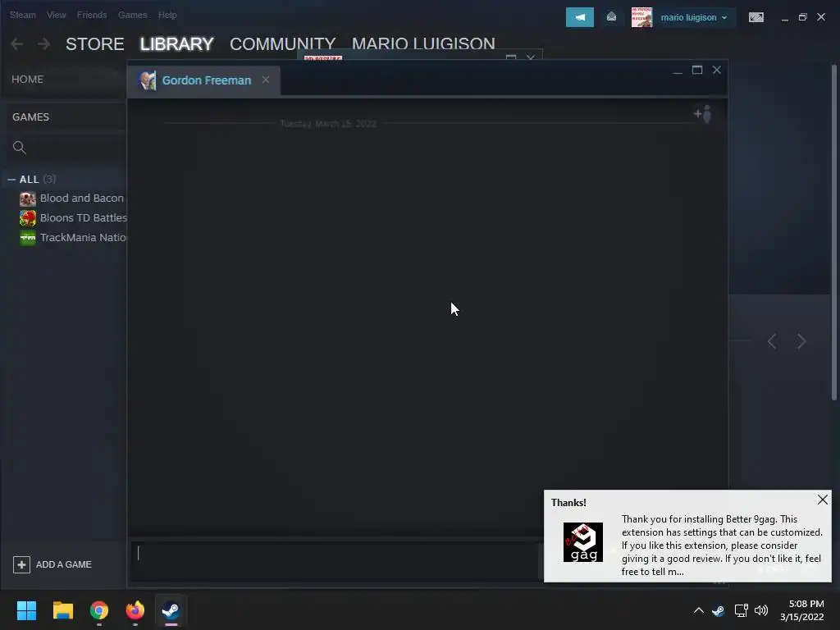Click HOME in the library sidebar
The width and height of the screenshot is (840, 630).
(27, 80)
